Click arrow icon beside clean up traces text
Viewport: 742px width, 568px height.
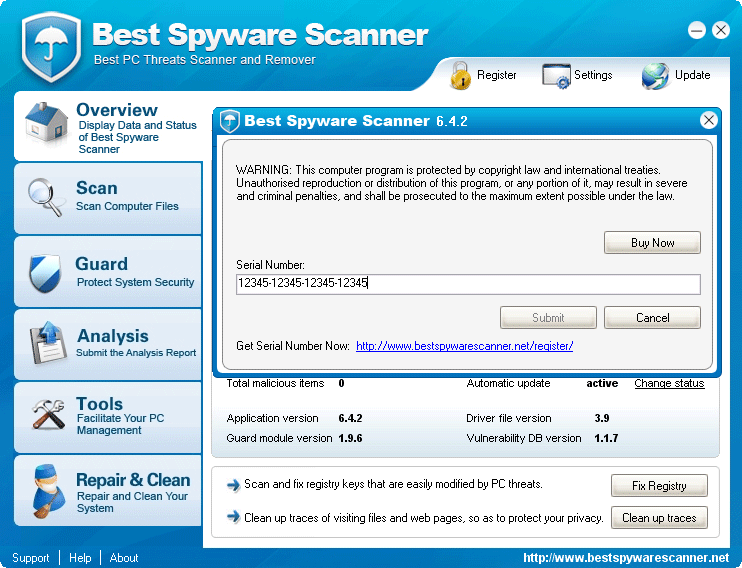233,516
